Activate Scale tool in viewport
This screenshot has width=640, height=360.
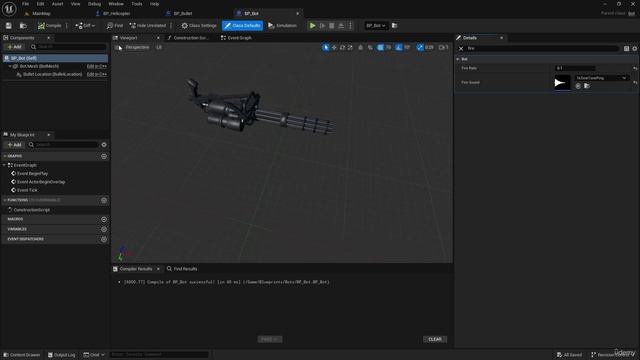[x=350, y=47]
